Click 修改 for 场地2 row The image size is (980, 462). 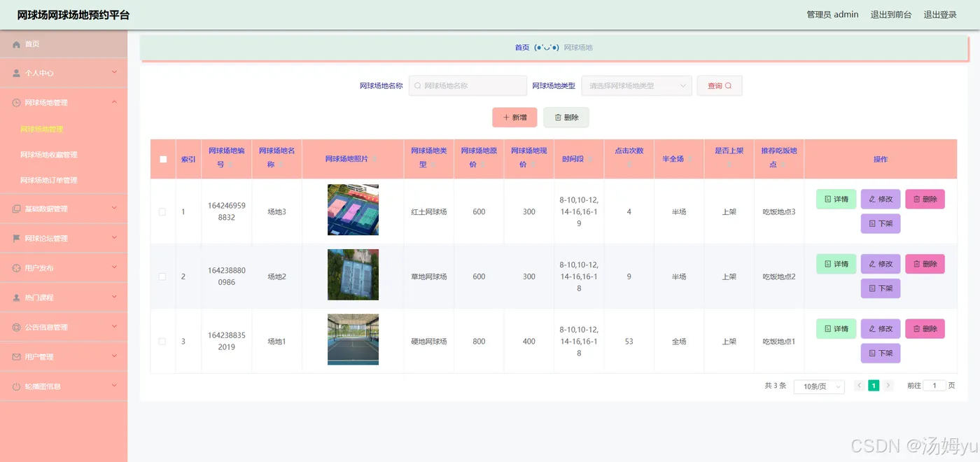click(881, 264)
